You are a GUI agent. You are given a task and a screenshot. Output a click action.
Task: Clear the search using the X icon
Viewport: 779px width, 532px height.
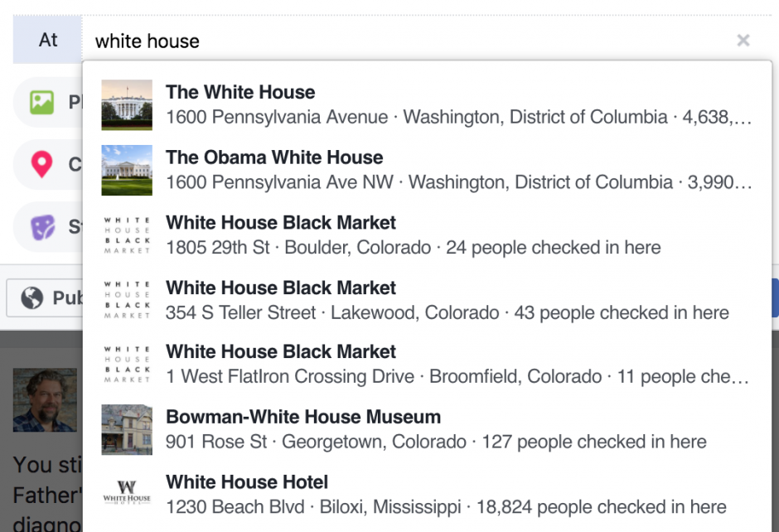(x=743, y=39)
